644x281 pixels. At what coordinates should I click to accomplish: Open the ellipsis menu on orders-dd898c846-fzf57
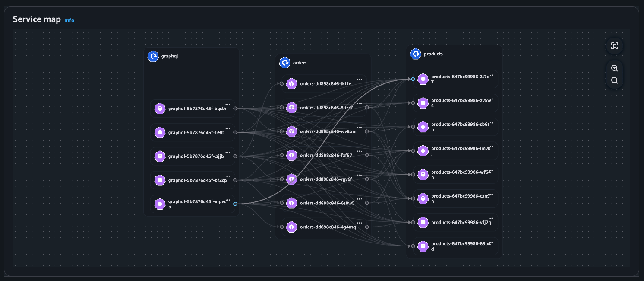[x=360, y=152]
